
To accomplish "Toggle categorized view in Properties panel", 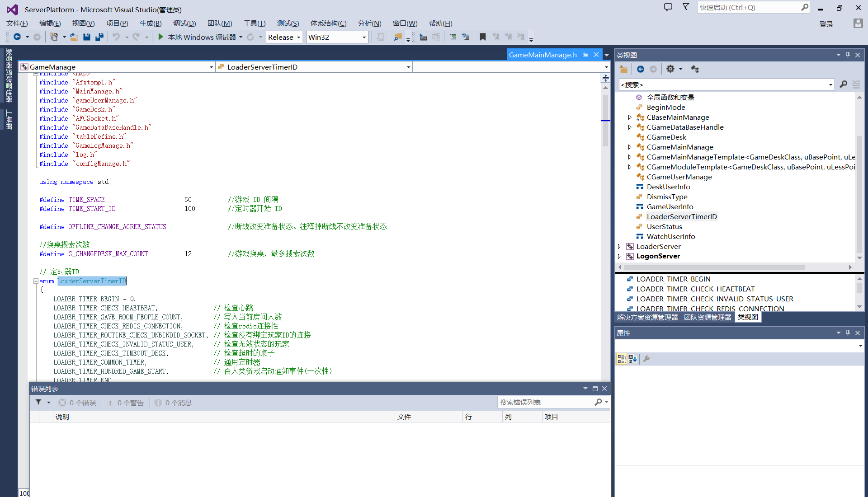I will point(622,359).
